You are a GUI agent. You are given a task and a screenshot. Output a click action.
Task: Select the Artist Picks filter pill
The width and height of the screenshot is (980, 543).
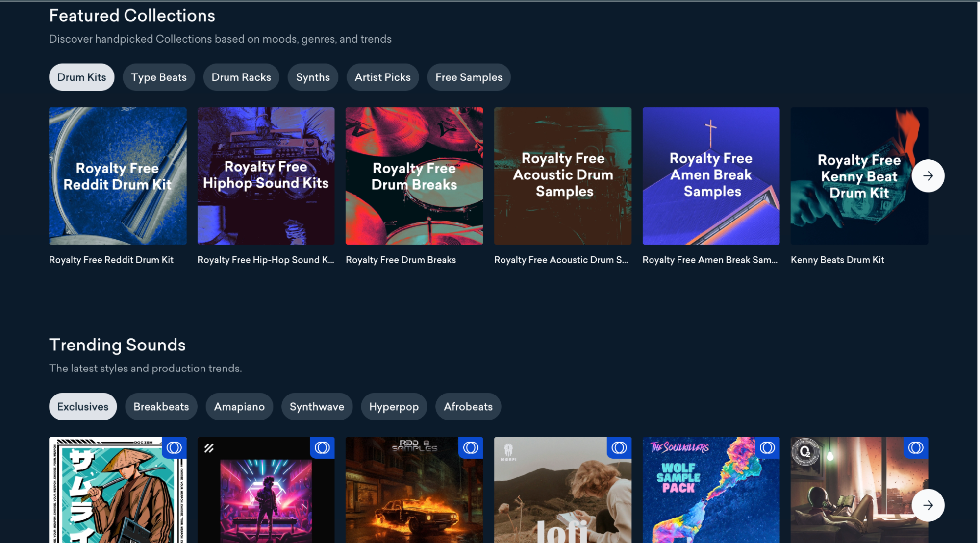(382, 77)
